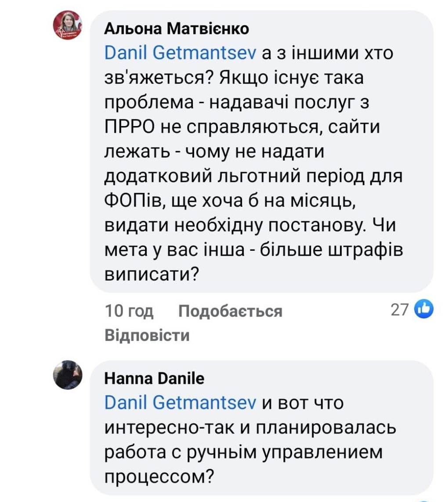This screenshot has width=448, height=502.
Task: Click the blue thumbs-up reaction icon
Action: [x=424, y=310]
